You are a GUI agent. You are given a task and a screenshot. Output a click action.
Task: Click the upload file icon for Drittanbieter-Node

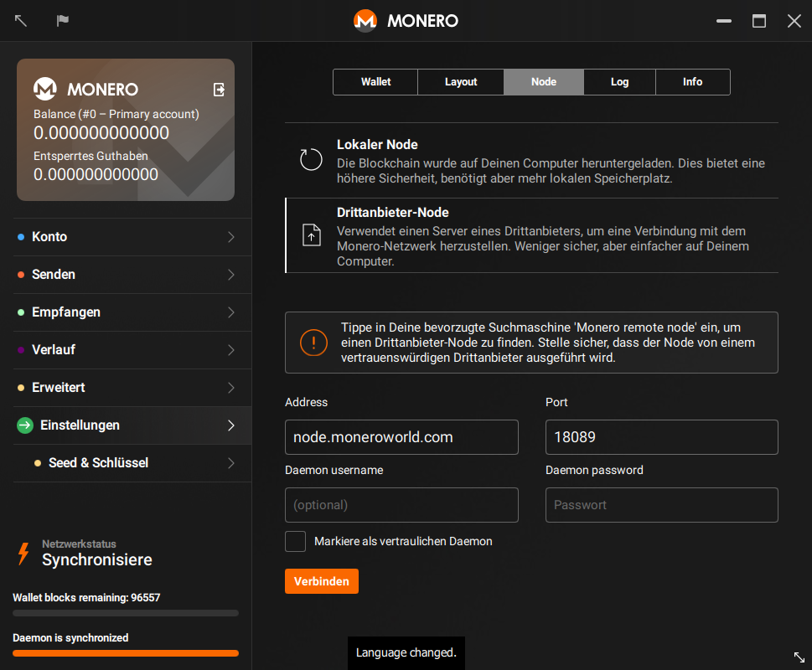tap(312, 234)
